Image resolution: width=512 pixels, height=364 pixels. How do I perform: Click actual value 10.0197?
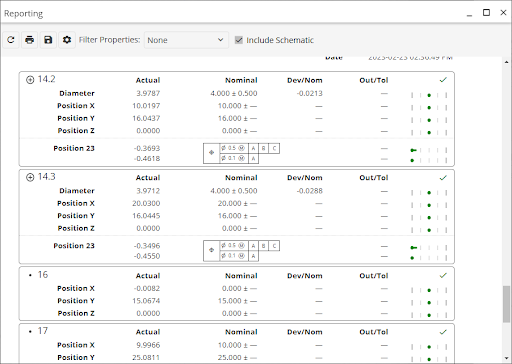[146, 106]
